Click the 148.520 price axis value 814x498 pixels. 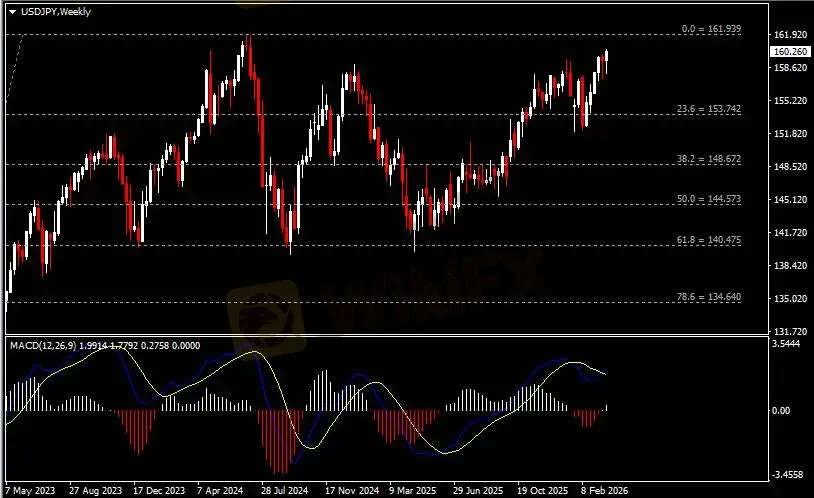(x=790, y=167)
